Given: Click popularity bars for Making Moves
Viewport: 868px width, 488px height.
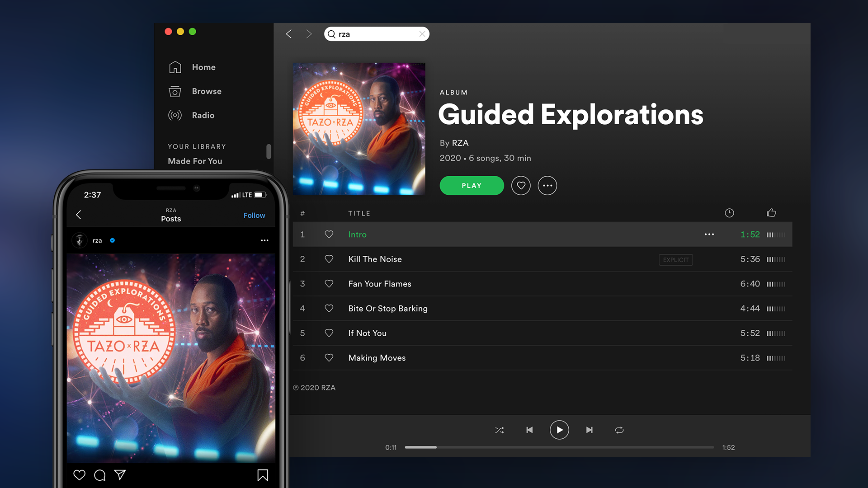Looking at the screenshot, I should [x=776, y=358].
